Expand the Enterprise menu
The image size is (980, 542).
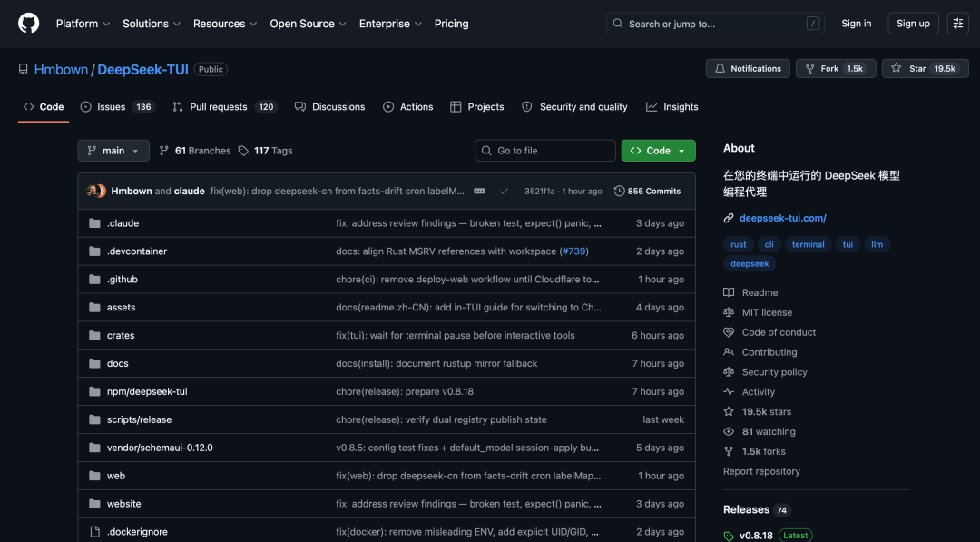coord(390,24)
